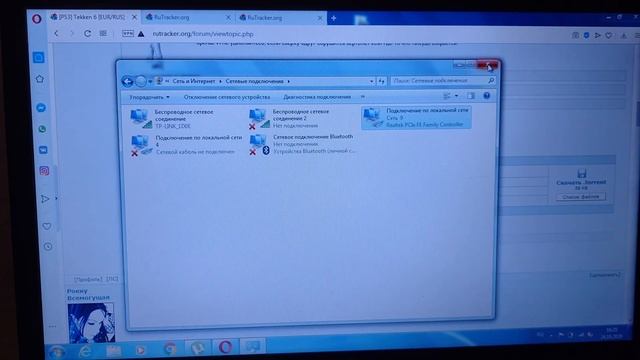Click the blue shield ad-blocker icon
Screen dimensions: 640x360
point(586,35)
